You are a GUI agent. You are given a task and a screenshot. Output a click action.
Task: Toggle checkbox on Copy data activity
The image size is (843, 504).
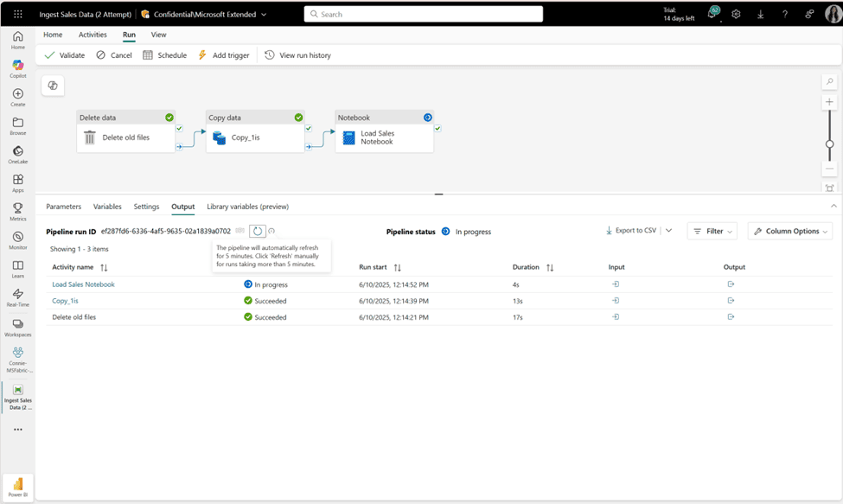coord(309,129)
